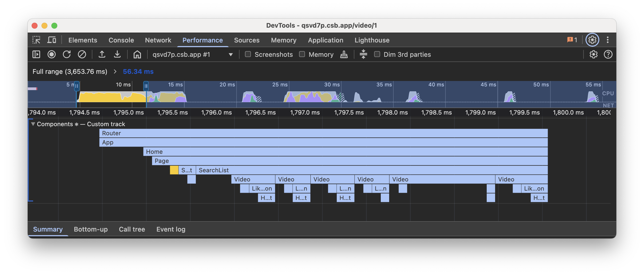Click the Full range breadcrumb
The height and width of the screenshot is (275, 644).
pyautogui.click(x=70, y=72)
